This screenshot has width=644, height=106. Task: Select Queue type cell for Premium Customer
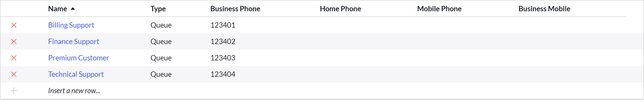161,58
